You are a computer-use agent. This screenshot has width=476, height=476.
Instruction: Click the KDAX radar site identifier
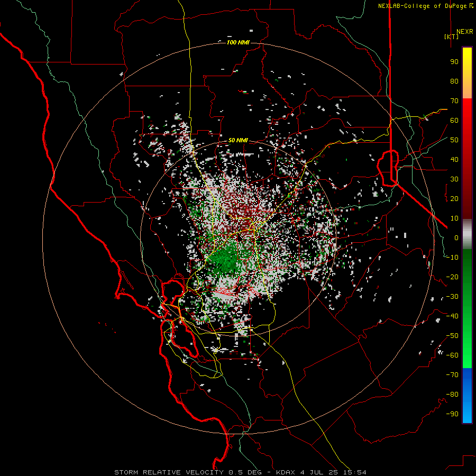286,472
